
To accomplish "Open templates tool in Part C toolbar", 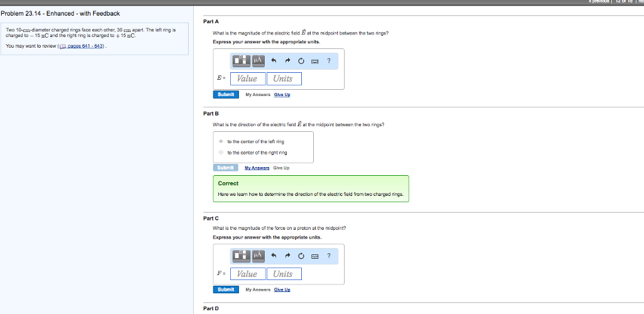I will 241,256.
